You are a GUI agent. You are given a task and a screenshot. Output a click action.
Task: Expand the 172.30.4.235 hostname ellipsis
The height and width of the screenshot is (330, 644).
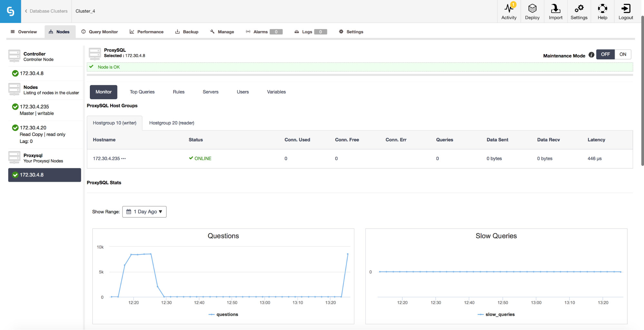click(x=123, y=159)
